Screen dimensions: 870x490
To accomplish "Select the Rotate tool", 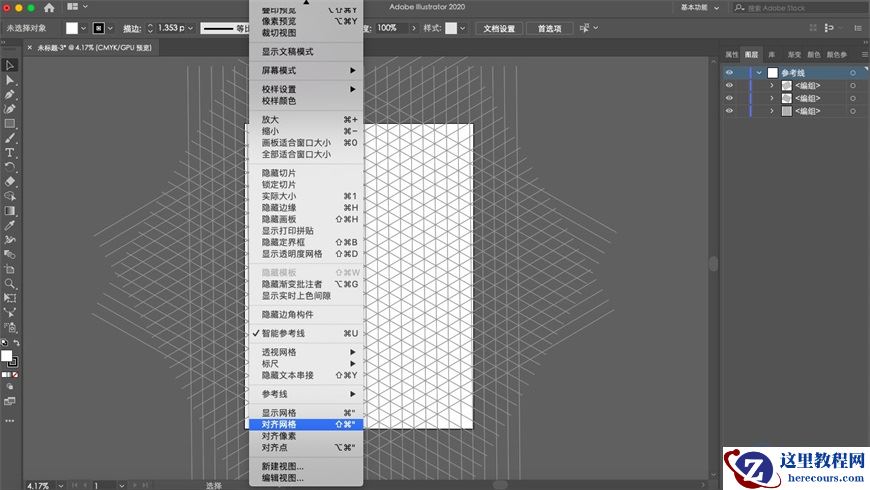I will click(9, 166).
